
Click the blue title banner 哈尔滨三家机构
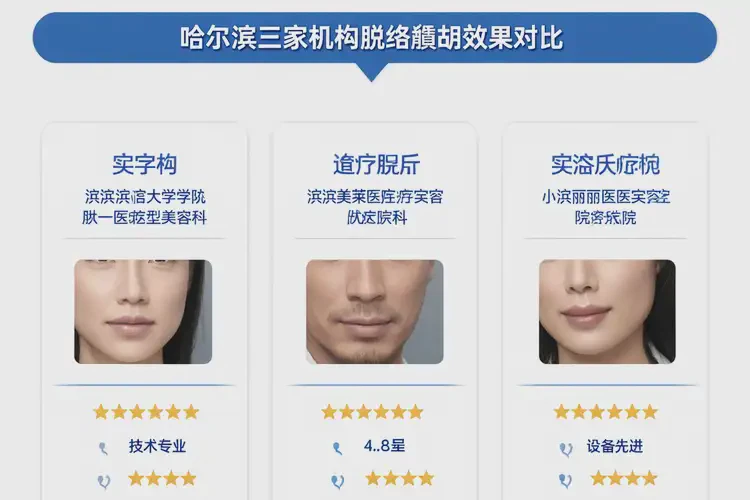(x=375, y=38)
